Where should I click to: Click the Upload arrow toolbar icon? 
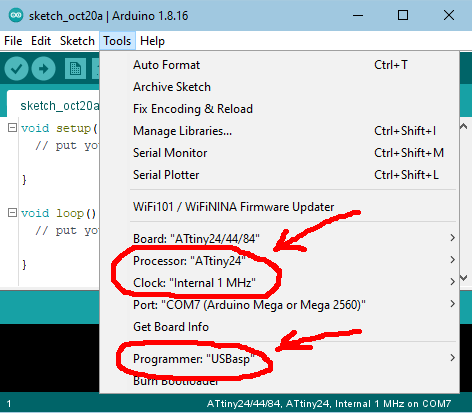pyautogui.click(x=43, y=69)
